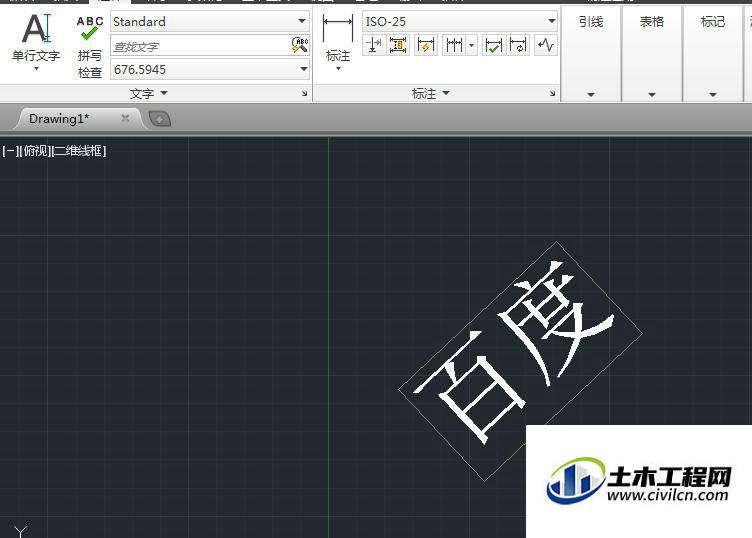Viewport: 752px width, 538px height.
Task: Open the 文字 panel dialog launcher arrow
Action: [x=305, y=94]
